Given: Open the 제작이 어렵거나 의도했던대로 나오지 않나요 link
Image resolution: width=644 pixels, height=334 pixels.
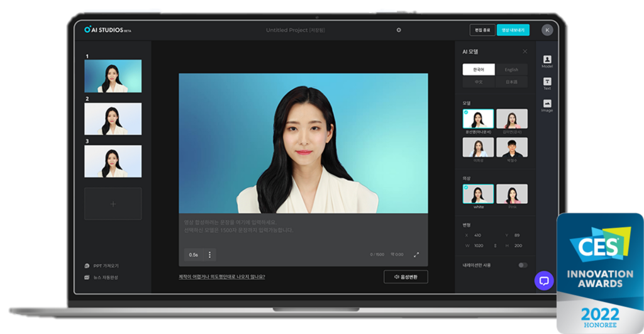Looking at the screenshot, I should pyautogui.click(x=222, y=277).
